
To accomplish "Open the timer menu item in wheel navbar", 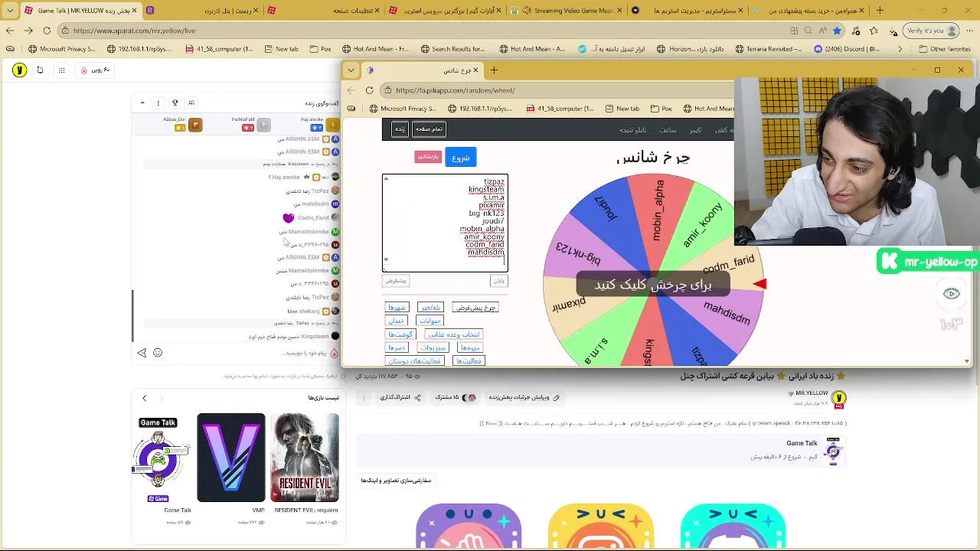I will coord(695,130).
